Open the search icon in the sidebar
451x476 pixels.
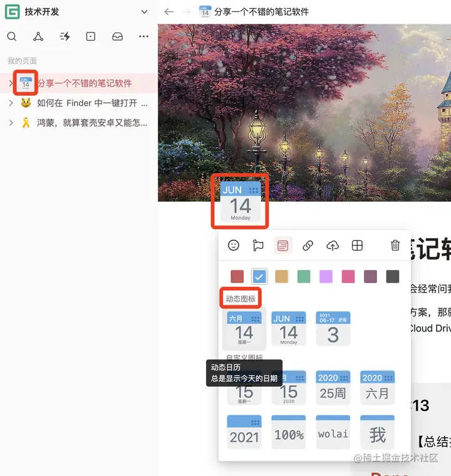coord(12,36)
